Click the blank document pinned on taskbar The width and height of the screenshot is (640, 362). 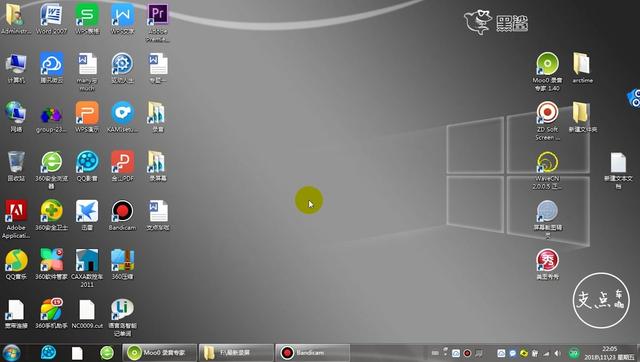coord(77,353)
